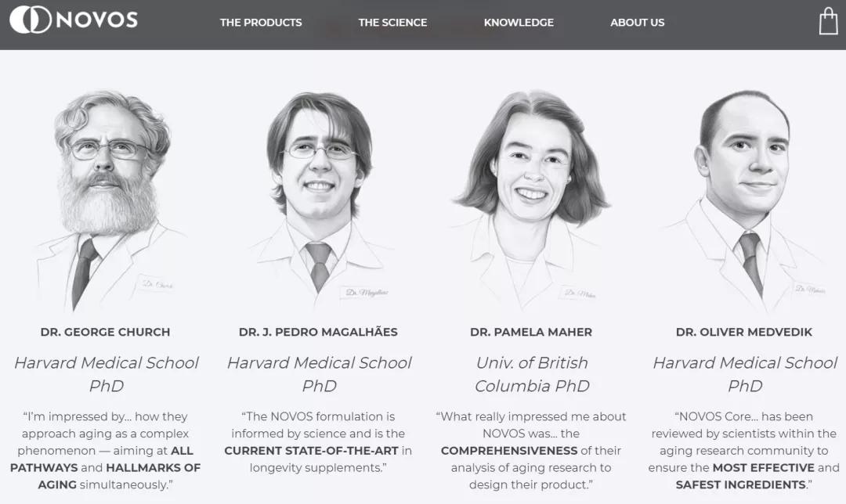
Task: Open The Products menu
Action: click(261, 23)
